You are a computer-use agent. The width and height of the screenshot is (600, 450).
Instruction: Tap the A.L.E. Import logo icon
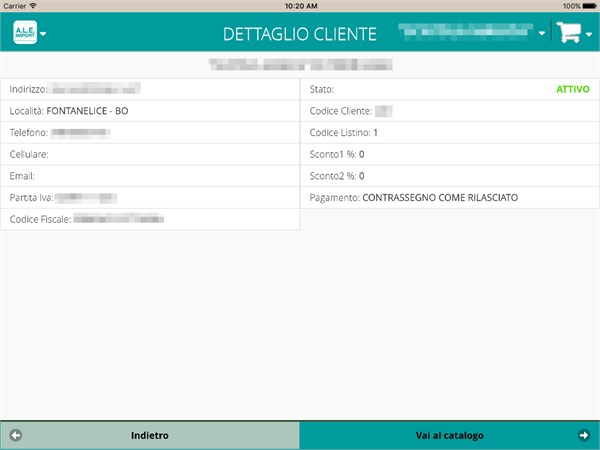(x=25, y=33)
